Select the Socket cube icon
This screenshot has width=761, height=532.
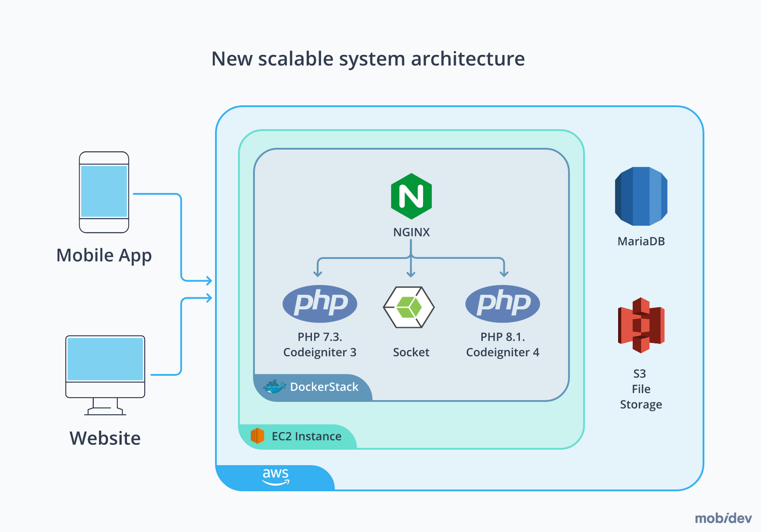[409, 307]
